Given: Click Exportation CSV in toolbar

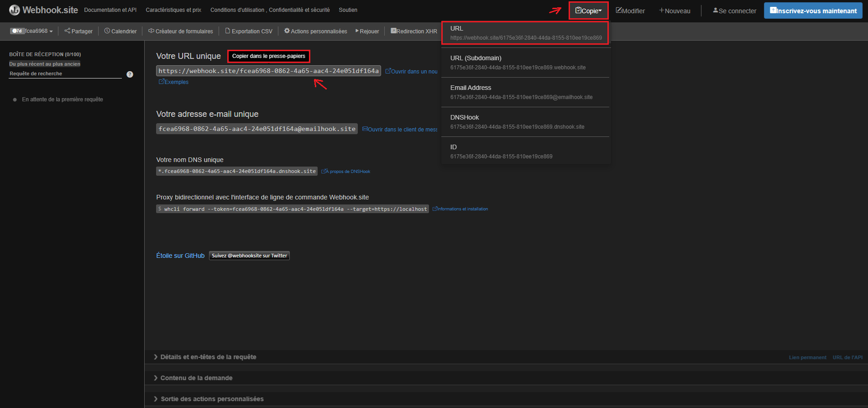Looking at the screenshot, I should click(249, 31).
